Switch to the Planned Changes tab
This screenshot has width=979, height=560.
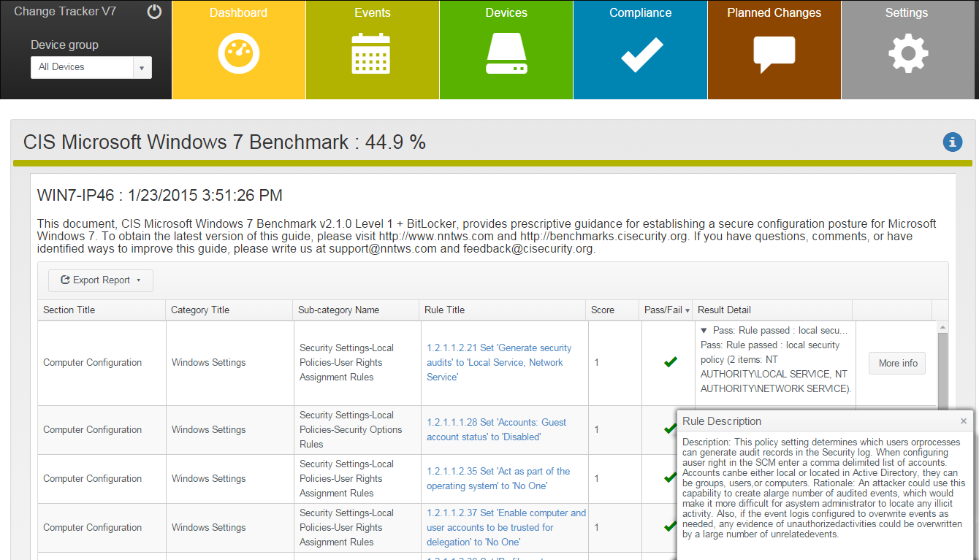pos(774,50)
